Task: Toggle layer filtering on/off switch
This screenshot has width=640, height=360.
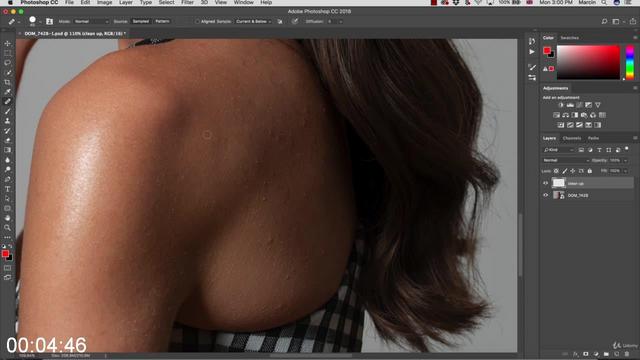Action: tap(627, 149)
